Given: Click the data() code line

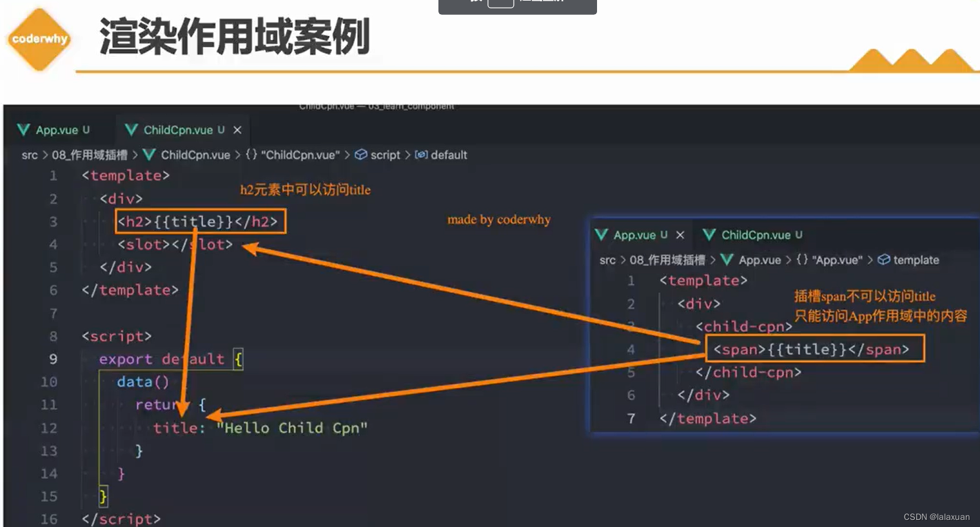Looking at the screenshot, I should coord(143,382).
